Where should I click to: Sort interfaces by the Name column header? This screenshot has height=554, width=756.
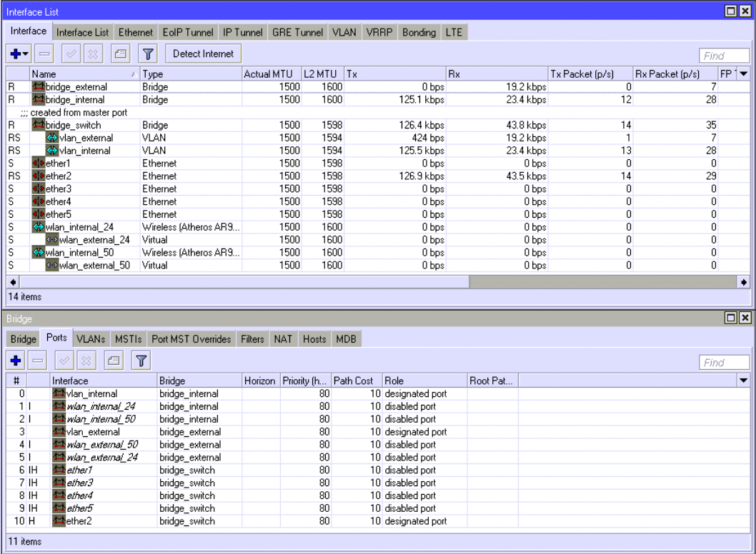[82, 74]
